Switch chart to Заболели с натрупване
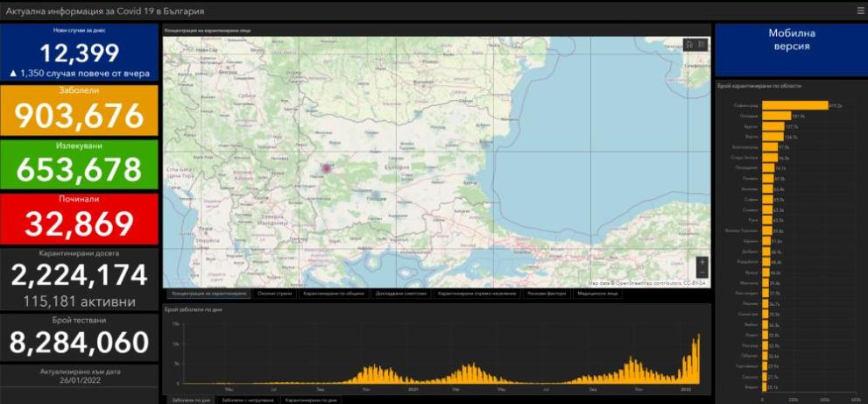This screenshot has width=868, height=404. 247,400
